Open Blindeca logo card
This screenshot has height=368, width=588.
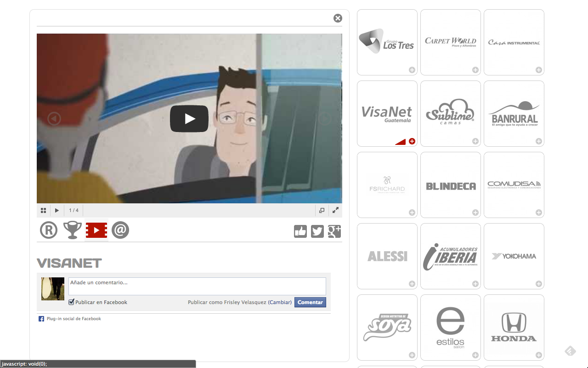[451, 185]
